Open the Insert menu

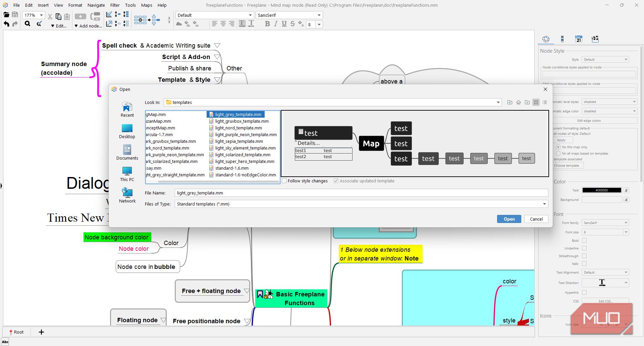click(x=43, y=5)
